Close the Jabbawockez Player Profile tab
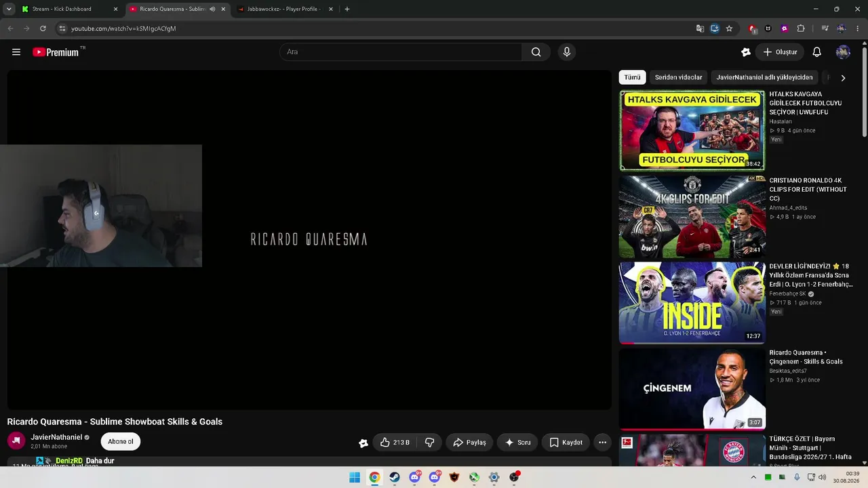The image size is (868, 488). 330,9
